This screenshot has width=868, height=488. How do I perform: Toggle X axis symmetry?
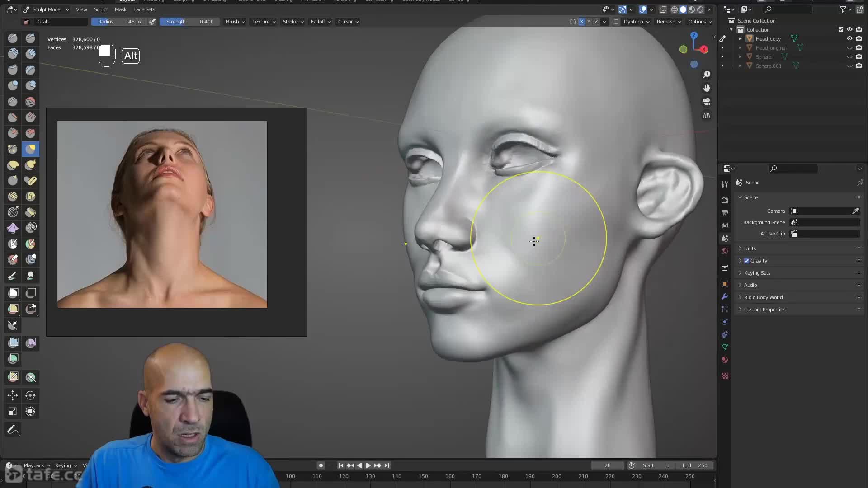[x=581, y=22]
